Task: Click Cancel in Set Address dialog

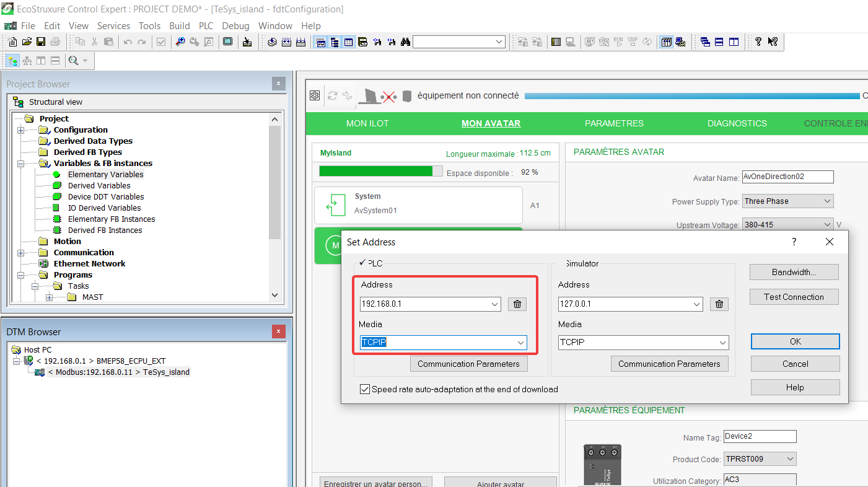Action: (796, 364)
